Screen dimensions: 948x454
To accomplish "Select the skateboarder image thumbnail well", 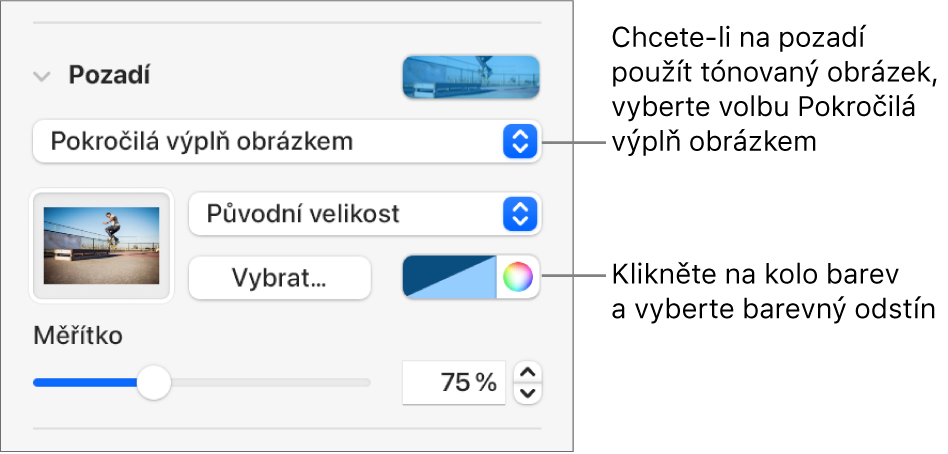I will [x=102, y=245].
